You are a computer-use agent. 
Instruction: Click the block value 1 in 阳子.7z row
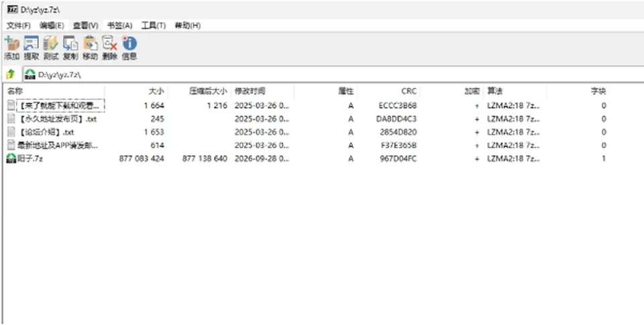603,158
